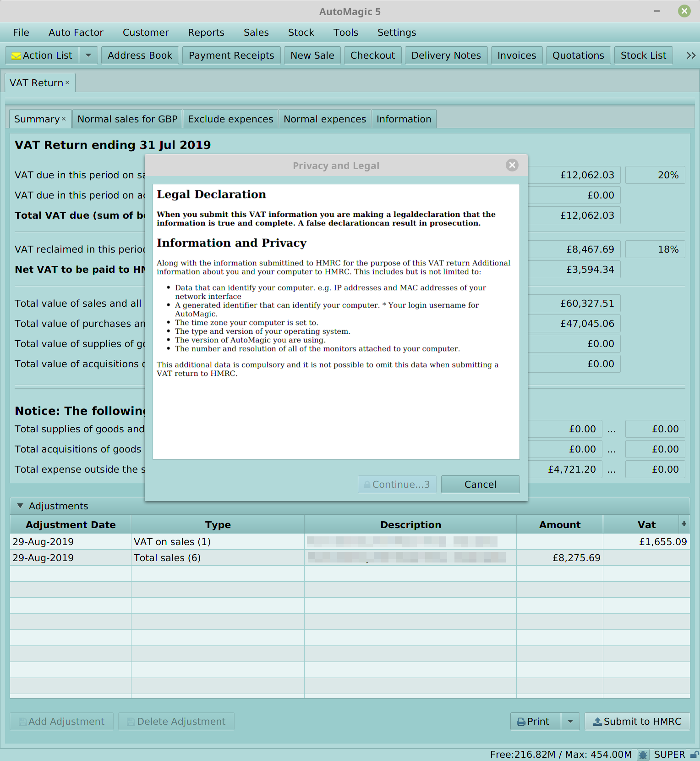
Task: Open Action List from the toolbar
Action: 42,55
